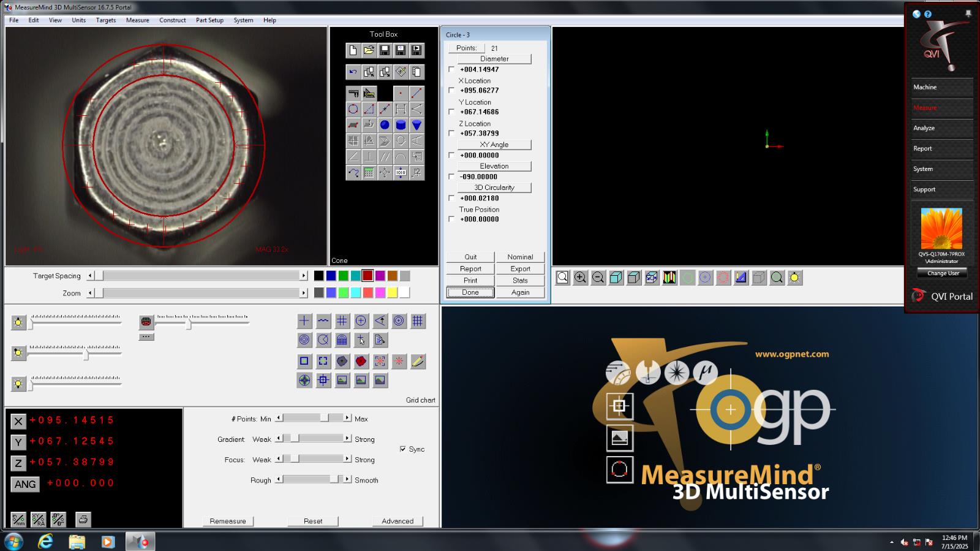Toggle the Sync checkbox
Image resolution: width=980 pixels, height=551 pixels.
pos(402,449)
